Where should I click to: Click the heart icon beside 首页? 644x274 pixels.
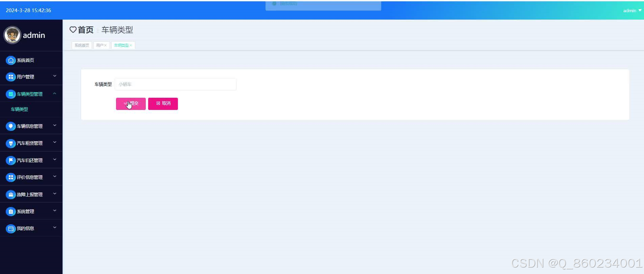pos(73,30)
